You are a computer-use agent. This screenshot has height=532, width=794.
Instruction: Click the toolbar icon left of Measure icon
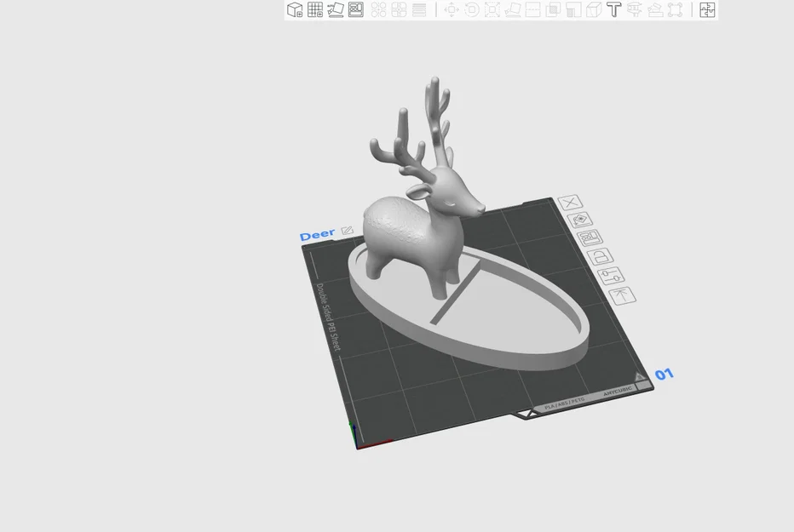[x=655, y=9]
